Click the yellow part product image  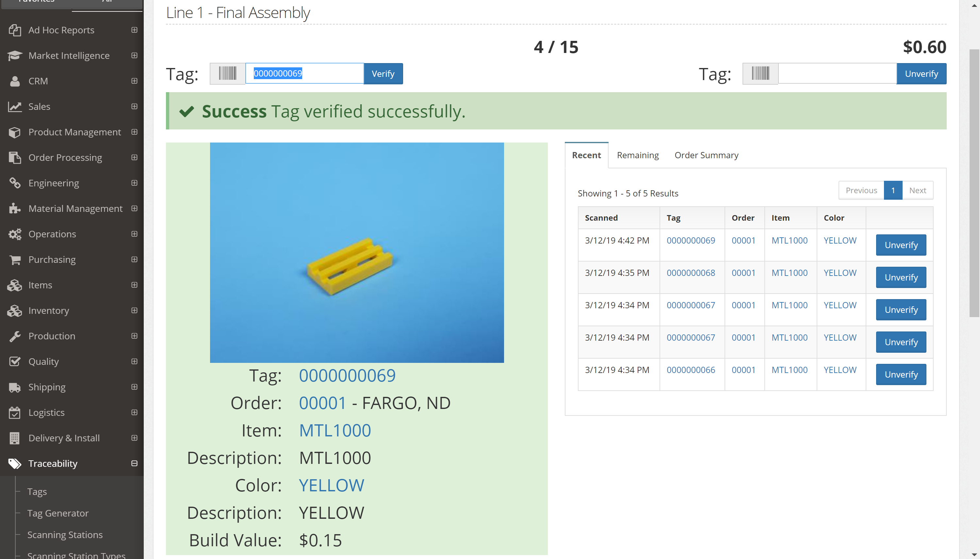tap(357, 253)
